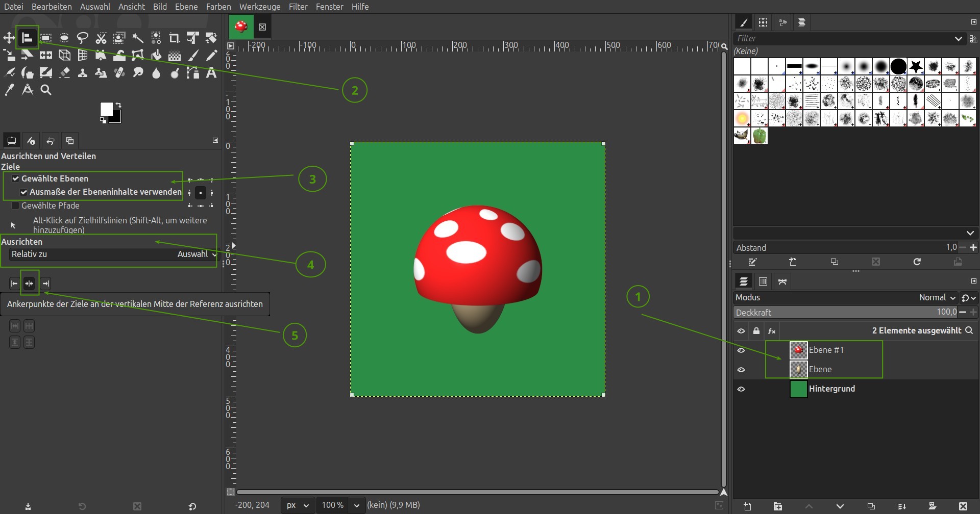This screenshot has width=980, height=514.
Task: Switch to the Channels tab
Action: pyautogui.click(x=763, y=281)
